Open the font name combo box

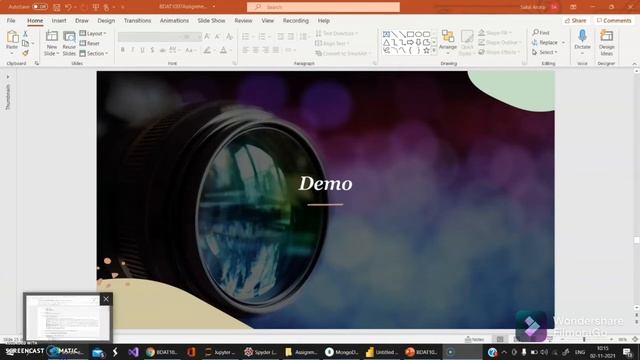149,37
